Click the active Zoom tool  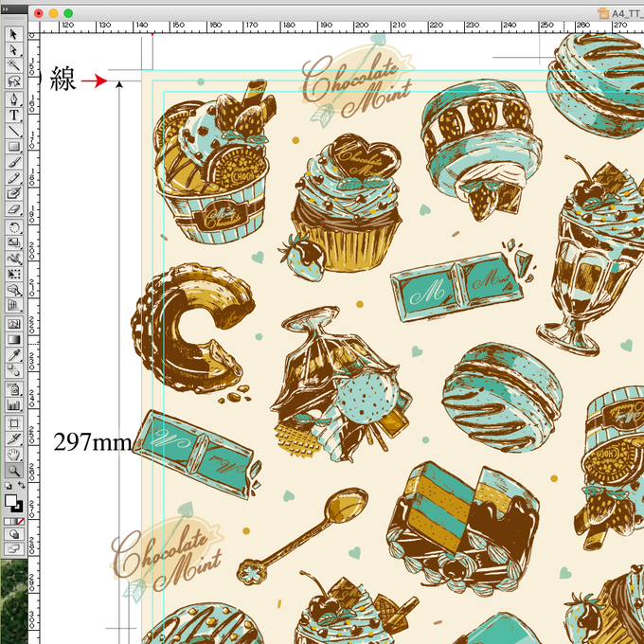(13, 471)
